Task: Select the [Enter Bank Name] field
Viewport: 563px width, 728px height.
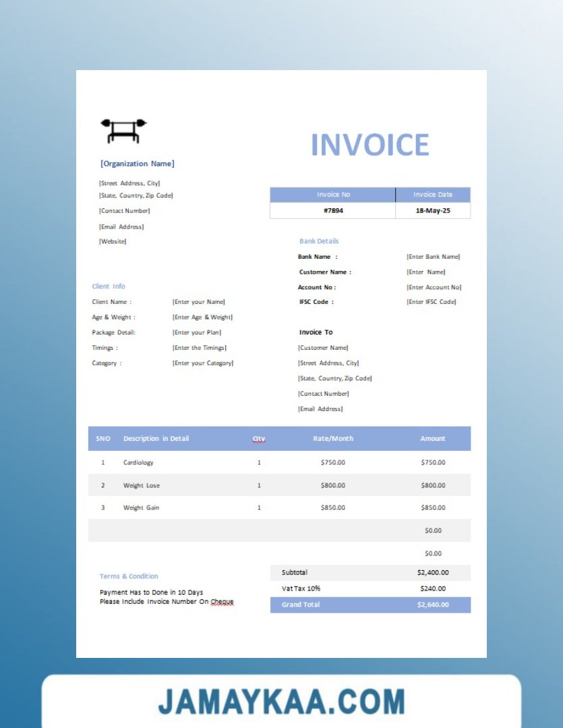Action: (x=434, y=257)
